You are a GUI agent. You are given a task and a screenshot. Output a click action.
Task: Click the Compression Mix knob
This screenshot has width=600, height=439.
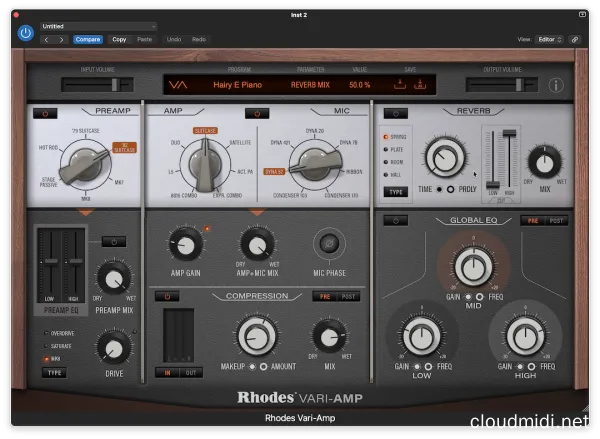329,337
